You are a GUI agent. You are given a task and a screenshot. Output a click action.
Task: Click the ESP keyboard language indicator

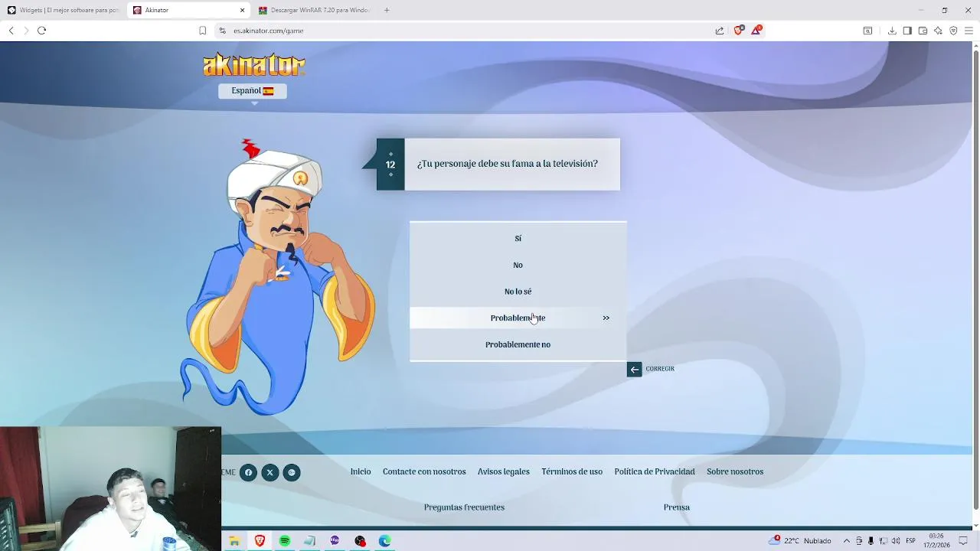[x=911, y=541]
